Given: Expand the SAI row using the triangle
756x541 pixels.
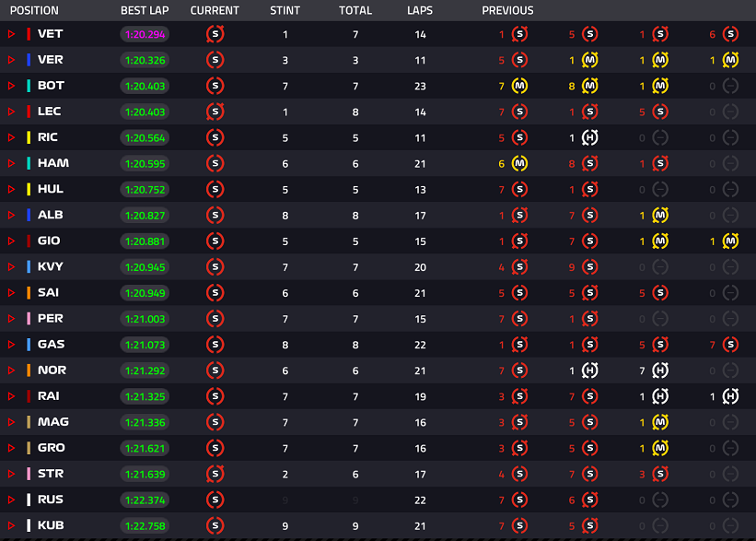Looking at the screenshot, I should [x=12, y=292].
